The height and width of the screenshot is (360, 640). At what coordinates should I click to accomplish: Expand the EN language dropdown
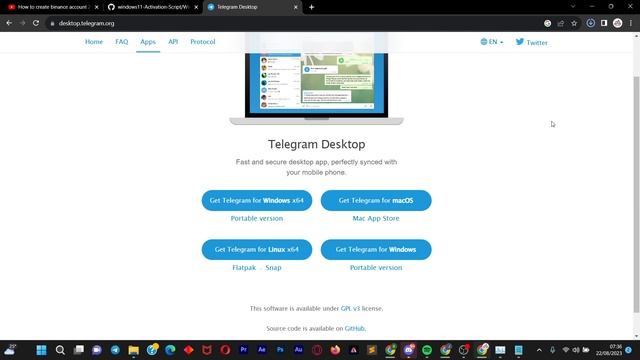pyautogui.click(x=492, y=42)
